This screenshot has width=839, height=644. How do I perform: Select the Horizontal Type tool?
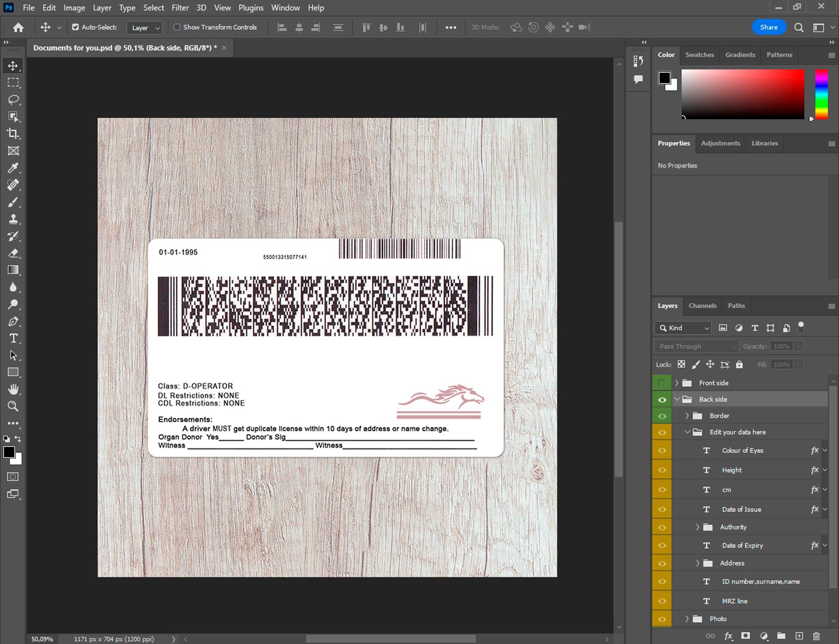tap(13, 338)
